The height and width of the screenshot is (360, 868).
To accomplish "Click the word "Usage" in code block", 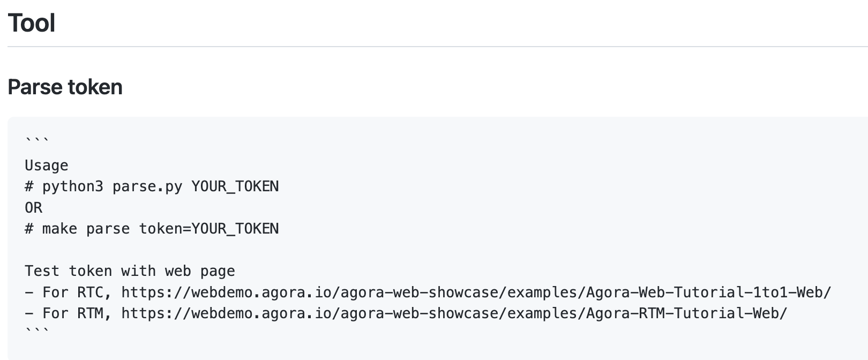I will (x=47, y=166).
